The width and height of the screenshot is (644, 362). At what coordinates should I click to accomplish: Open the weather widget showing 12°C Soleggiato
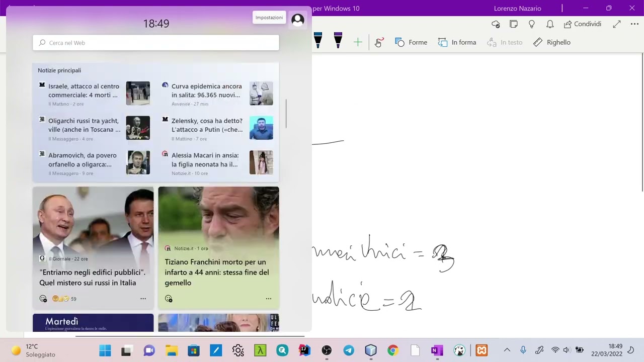(x=33, y=350)
